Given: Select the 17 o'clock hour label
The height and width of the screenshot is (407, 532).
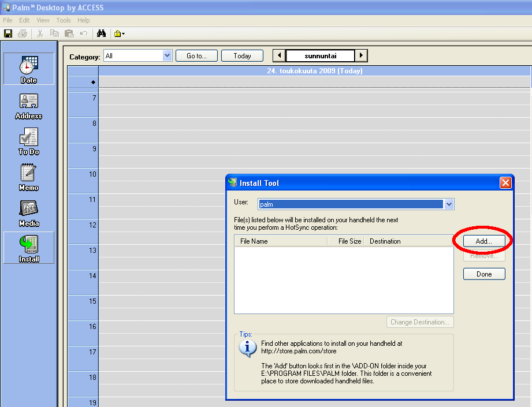Looking at the screenshot, I should (x=92, y=352).
